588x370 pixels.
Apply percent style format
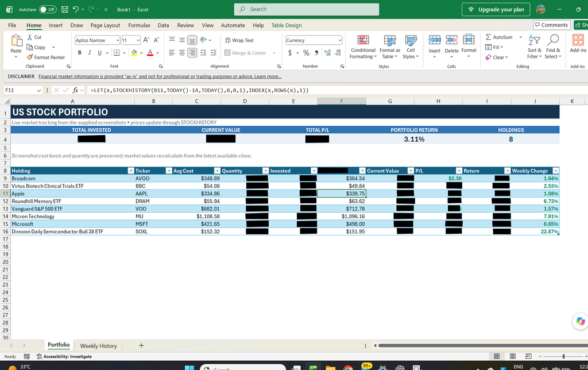[307, 53]
